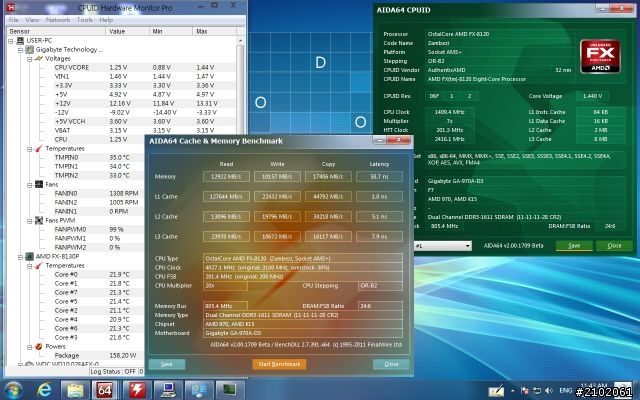The width and height of the screenshot is (640, 400).
Task: Click the L3 Cache Copy value field
Action: [328, 237]
